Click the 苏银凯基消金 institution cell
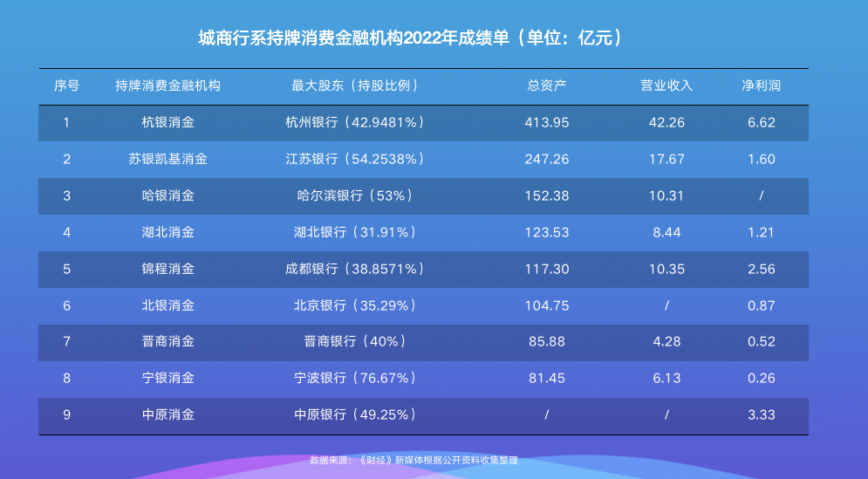This screenshot has height=479, width=868. point(167,159)
